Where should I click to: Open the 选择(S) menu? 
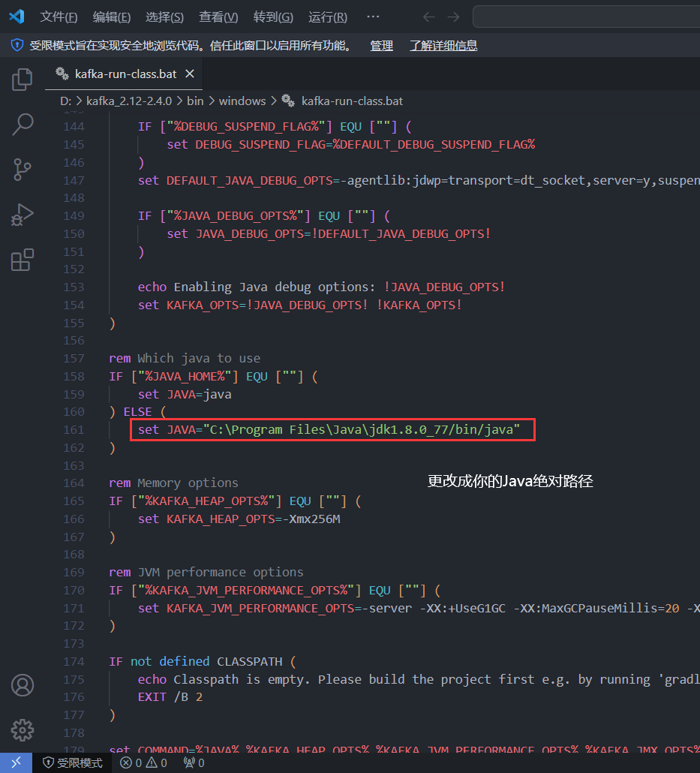pos(164,17)
